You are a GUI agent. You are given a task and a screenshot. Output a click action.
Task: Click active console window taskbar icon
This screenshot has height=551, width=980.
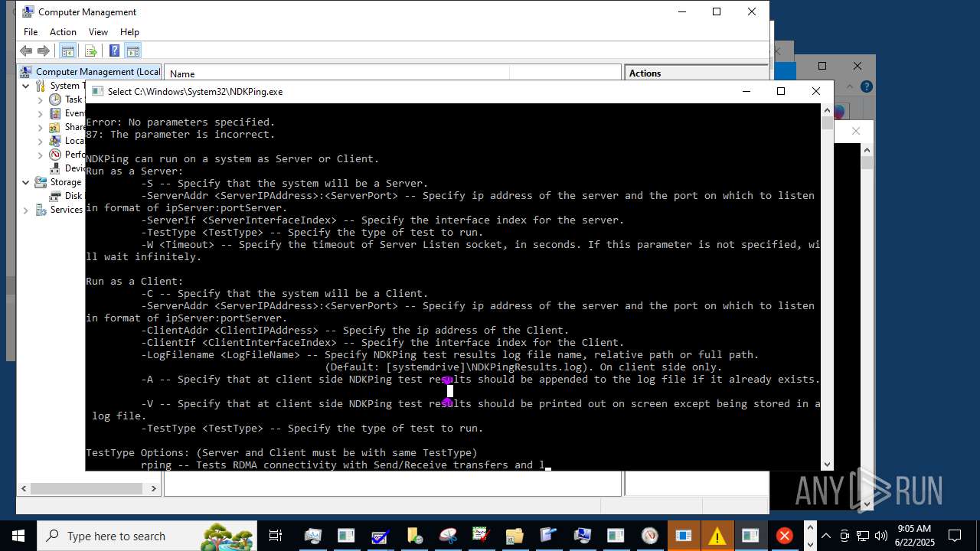(750, 536)
